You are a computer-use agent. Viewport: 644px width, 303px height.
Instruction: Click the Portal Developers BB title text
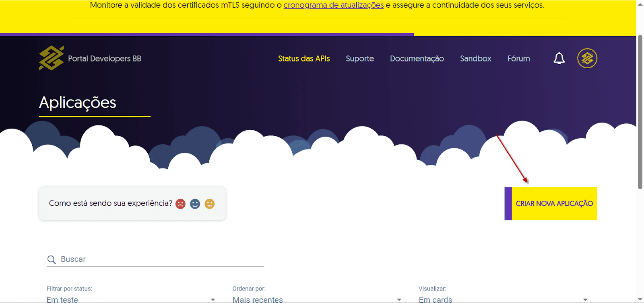coord(105,59)
